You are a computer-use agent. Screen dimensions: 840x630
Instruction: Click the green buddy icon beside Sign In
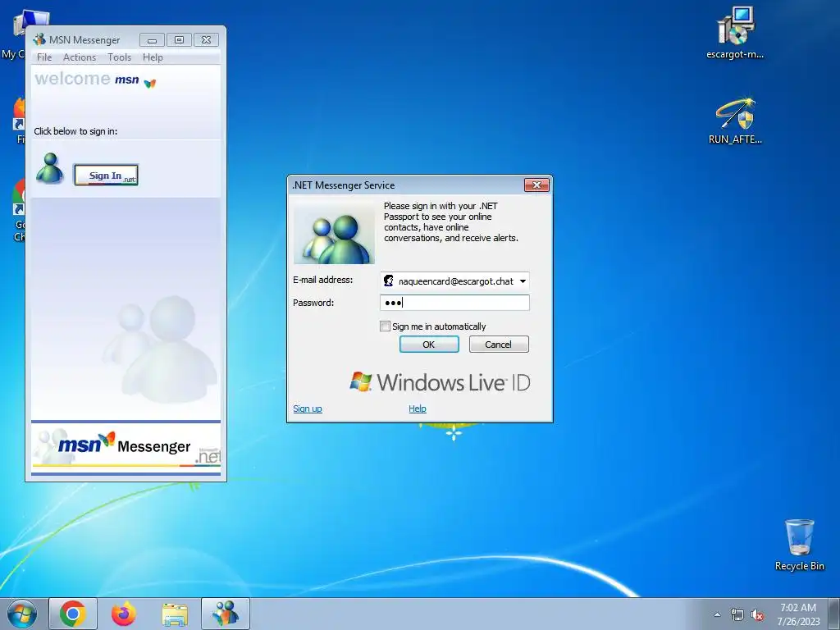point(50,168)
